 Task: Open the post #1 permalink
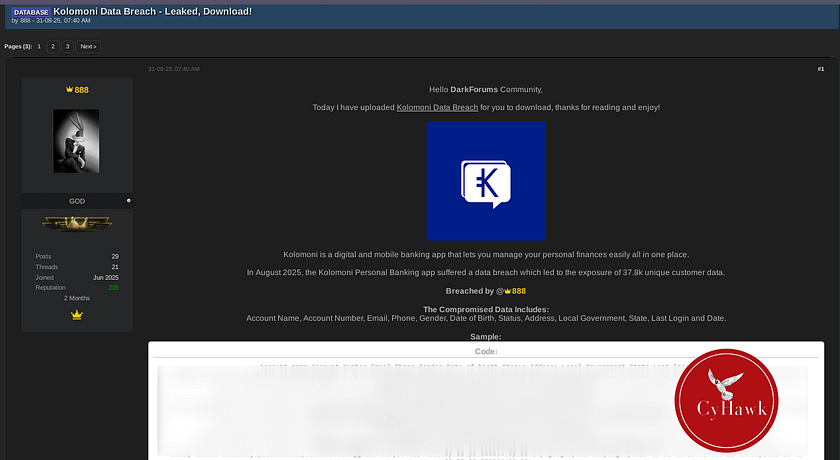tap(821, 69)
